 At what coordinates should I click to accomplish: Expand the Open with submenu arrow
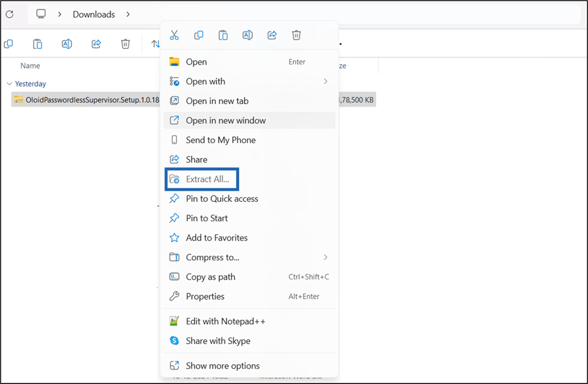pos(325,81)
